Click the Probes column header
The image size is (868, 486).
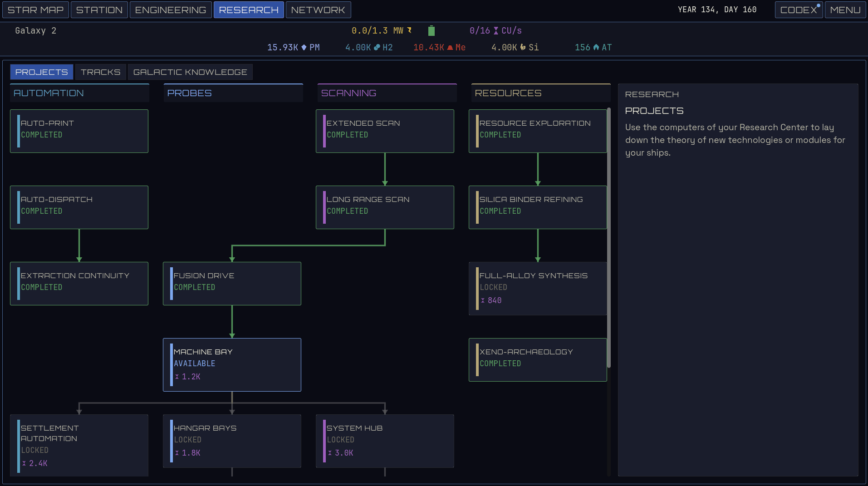point(233,93)
